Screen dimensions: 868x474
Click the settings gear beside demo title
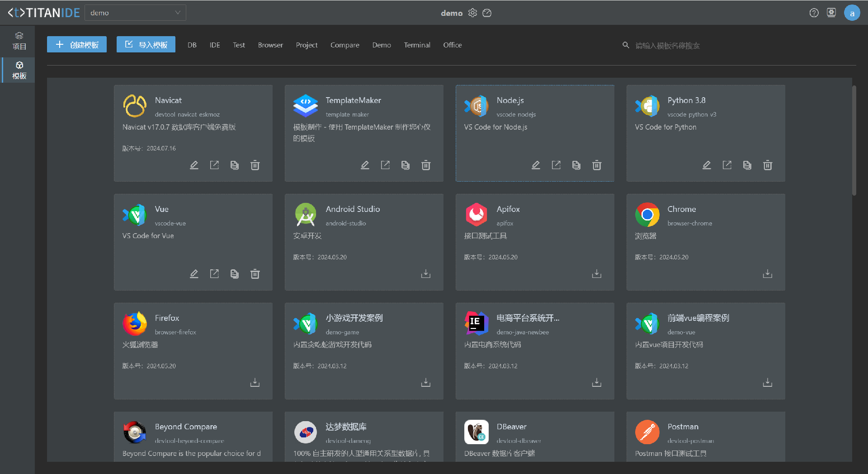(472, 13)
